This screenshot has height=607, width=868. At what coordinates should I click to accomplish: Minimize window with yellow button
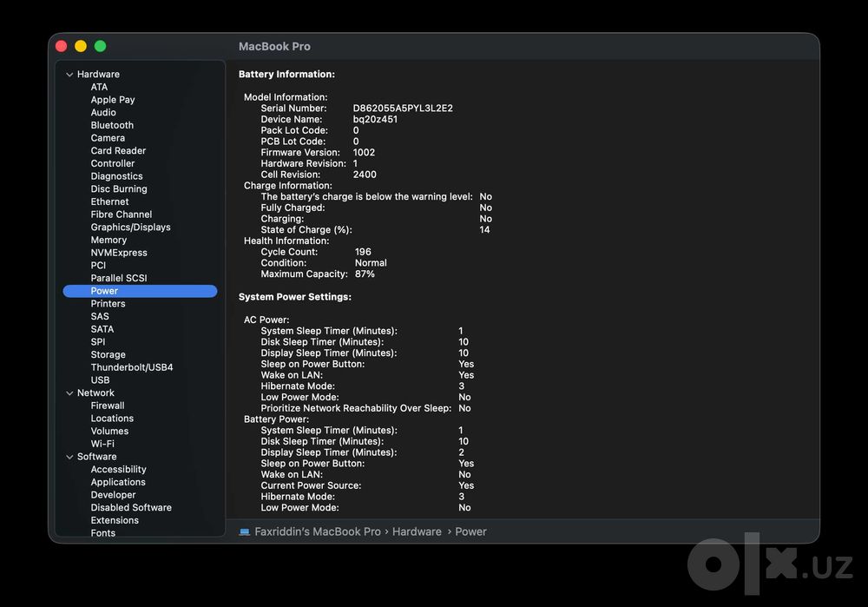click(x=81, y=46)
